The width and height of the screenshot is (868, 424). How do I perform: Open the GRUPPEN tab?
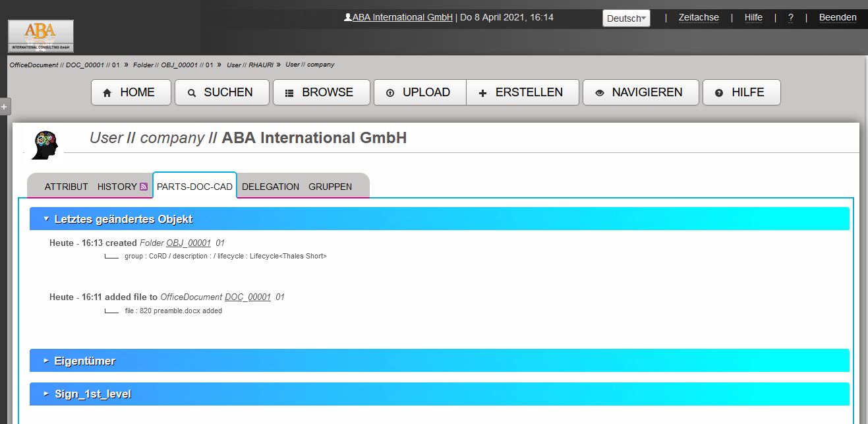click(x=330, y=187)
